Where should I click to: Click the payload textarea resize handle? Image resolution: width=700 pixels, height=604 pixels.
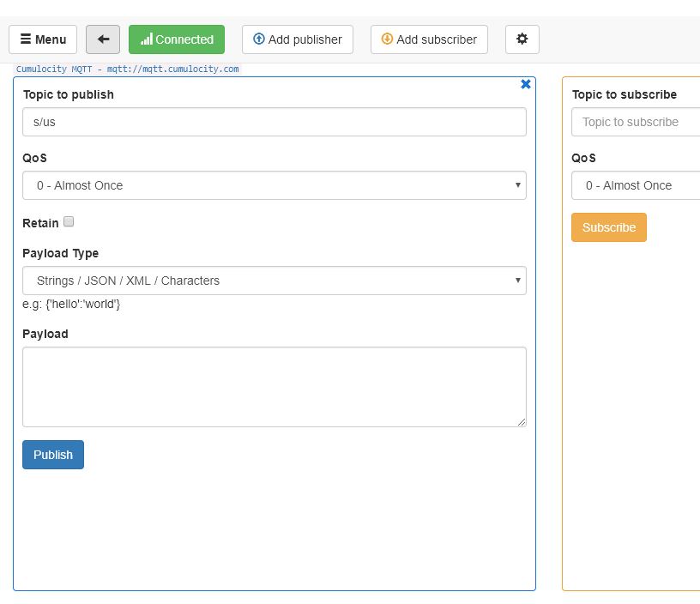521,421
